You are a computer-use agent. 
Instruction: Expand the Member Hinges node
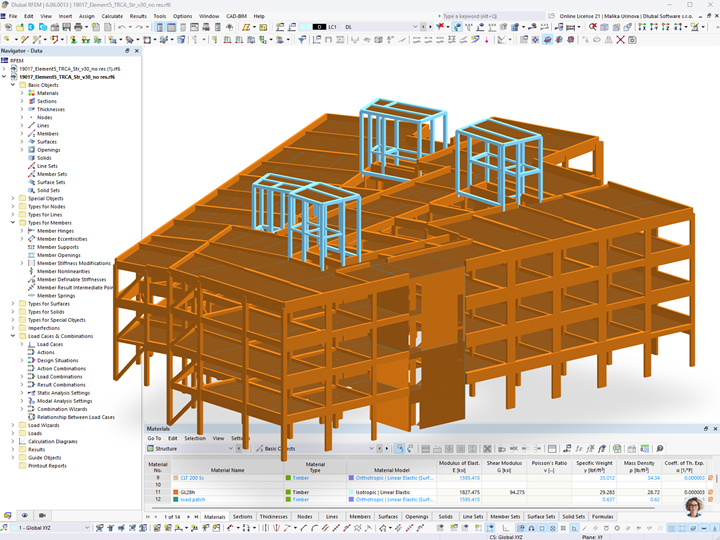[x=22, y=231]
